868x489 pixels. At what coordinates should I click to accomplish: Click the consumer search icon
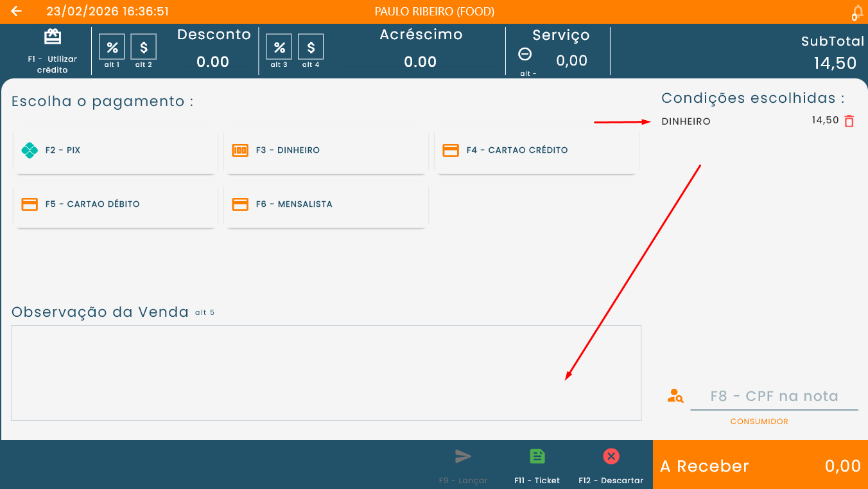click(x=675, y=396)
